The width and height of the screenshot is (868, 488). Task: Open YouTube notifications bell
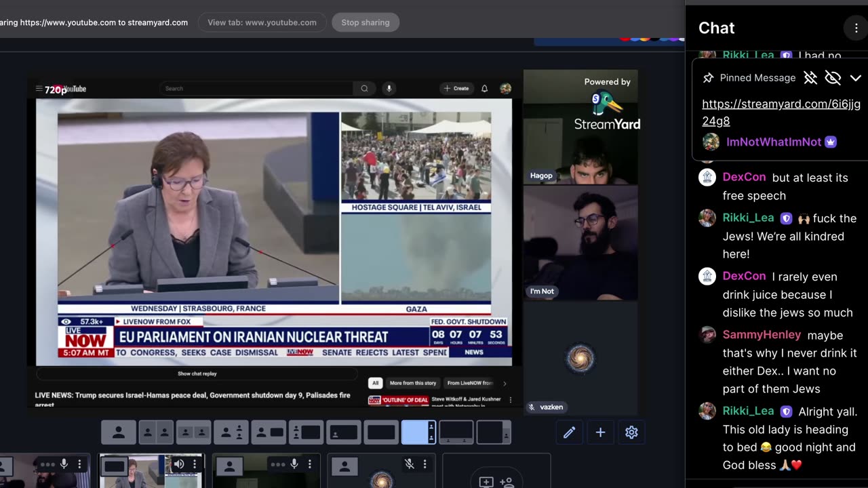pyautogui.click(x=484, y=88)
